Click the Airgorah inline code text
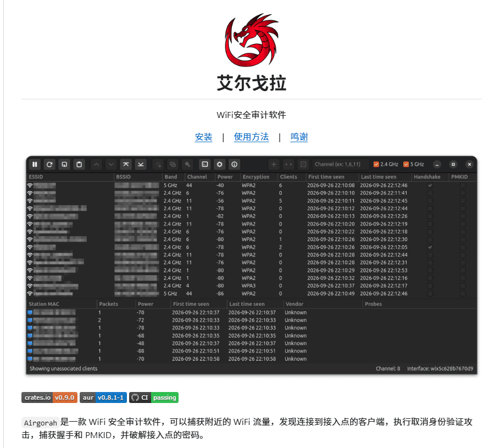 [x=41, y=423]
